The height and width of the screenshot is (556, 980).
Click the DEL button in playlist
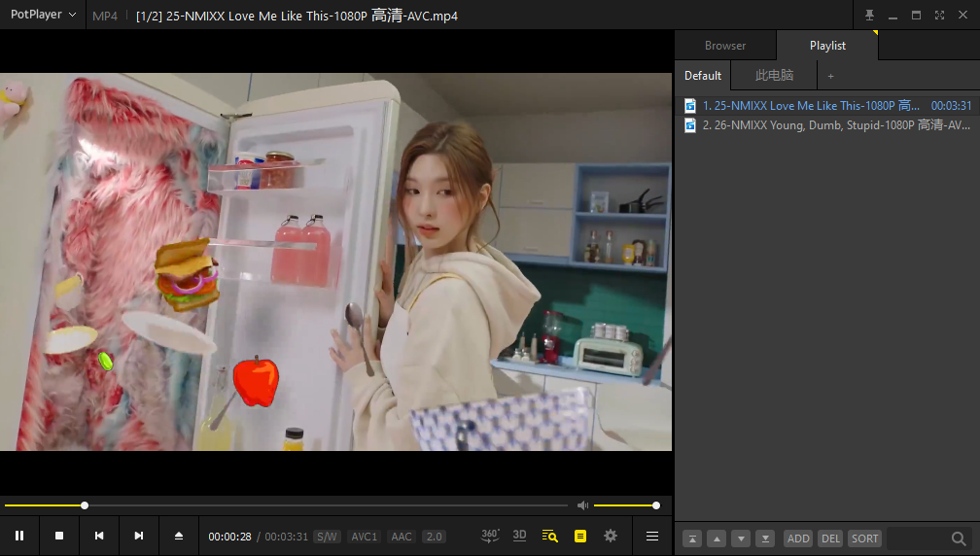pos(830,539)
